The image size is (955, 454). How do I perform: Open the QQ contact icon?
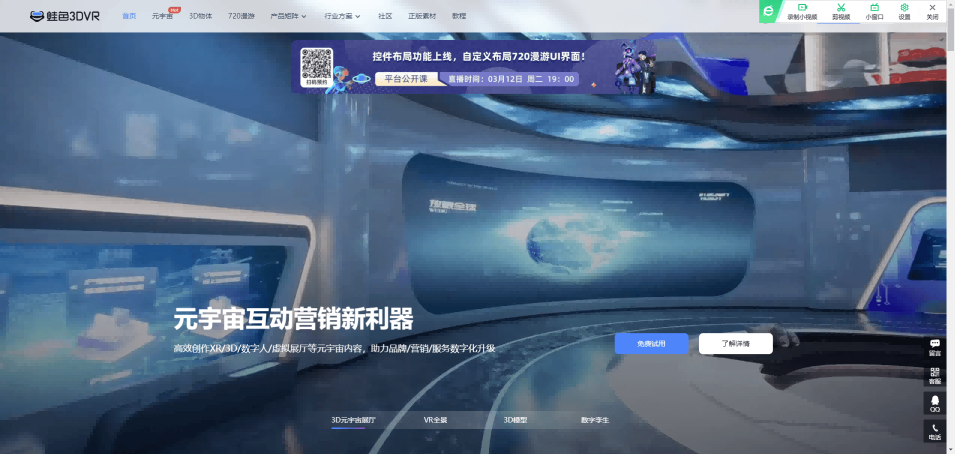tap(934, 403)
